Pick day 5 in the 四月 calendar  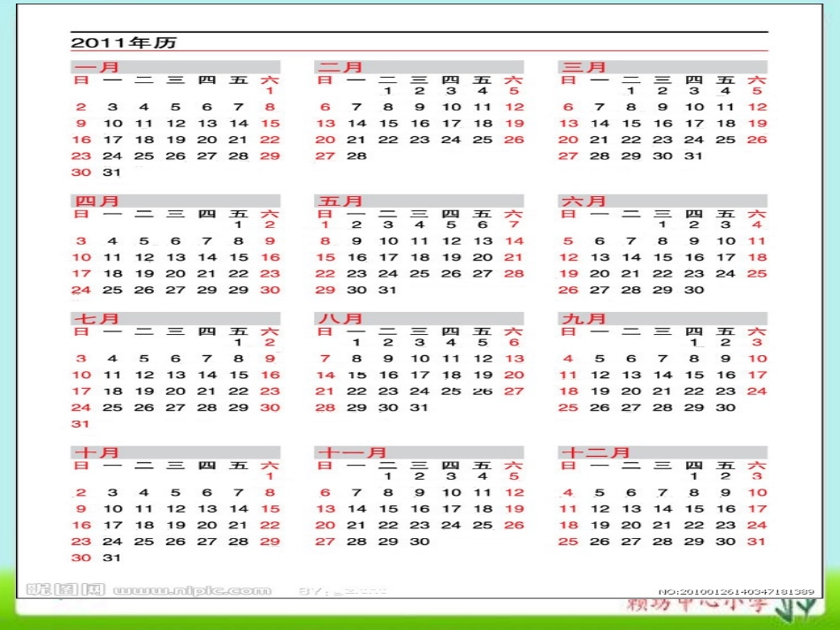pos(144,241)
